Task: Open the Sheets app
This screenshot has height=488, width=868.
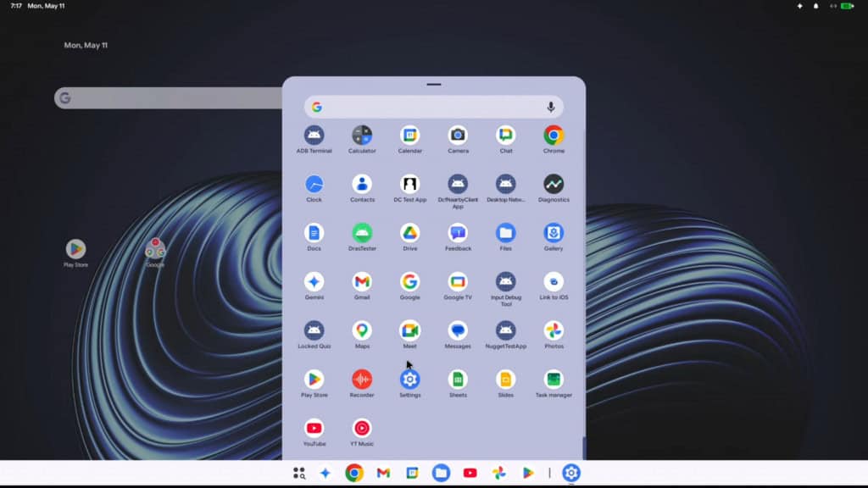Action: click(x=458, y=379)
